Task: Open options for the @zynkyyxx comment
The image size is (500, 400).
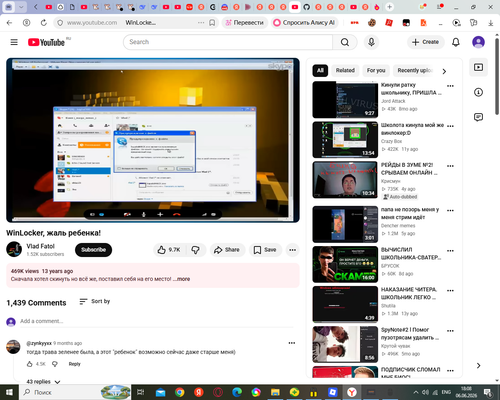Action: click(292, 343)
